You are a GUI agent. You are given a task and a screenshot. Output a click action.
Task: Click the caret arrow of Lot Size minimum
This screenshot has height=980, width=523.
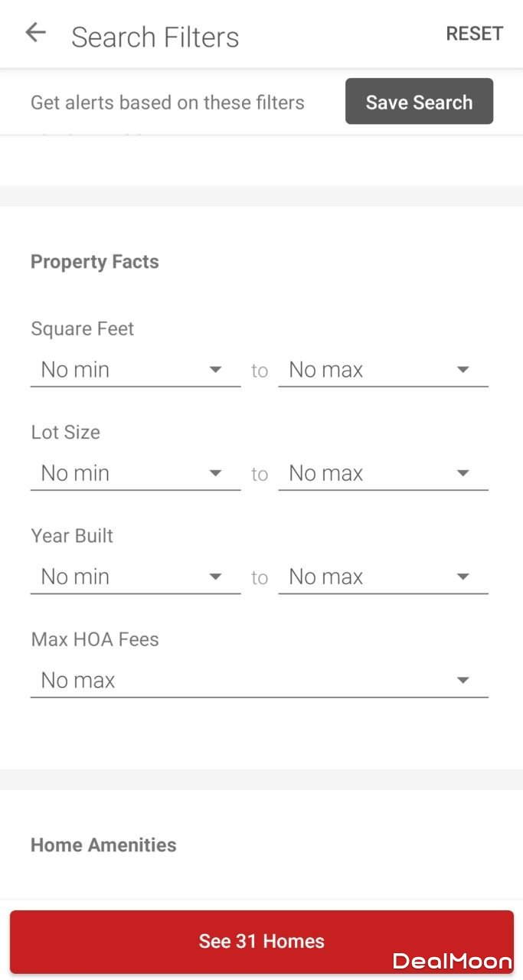point(215,473)
